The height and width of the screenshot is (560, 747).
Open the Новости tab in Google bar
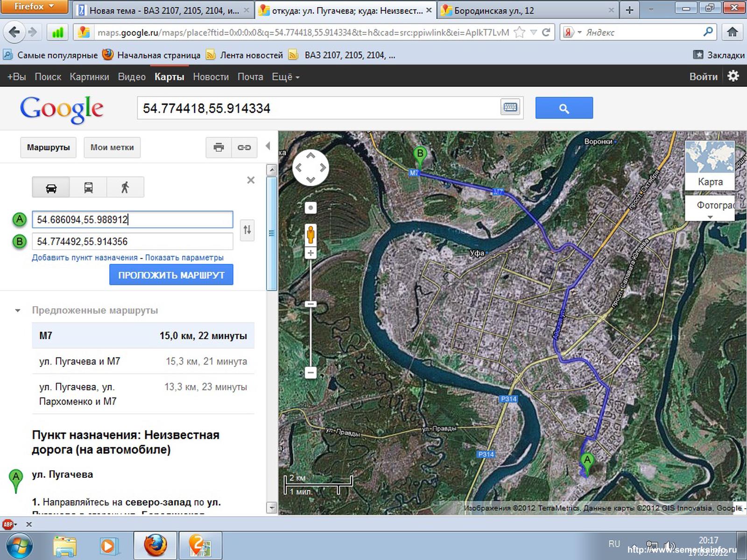211,77
